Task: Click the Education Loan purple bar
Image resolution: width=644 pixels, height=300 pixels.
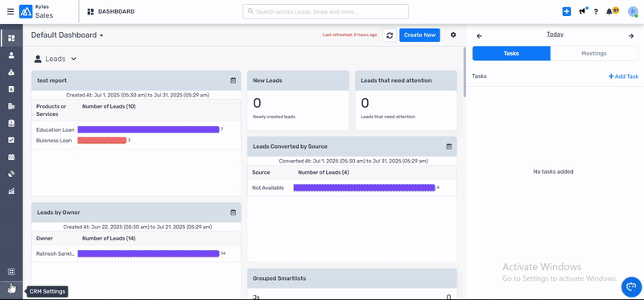Action: coord(148,129)
